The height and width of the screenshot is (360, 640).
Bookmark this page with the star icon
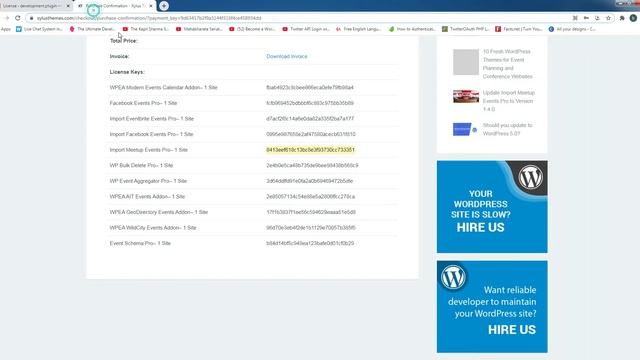point(608,18)
